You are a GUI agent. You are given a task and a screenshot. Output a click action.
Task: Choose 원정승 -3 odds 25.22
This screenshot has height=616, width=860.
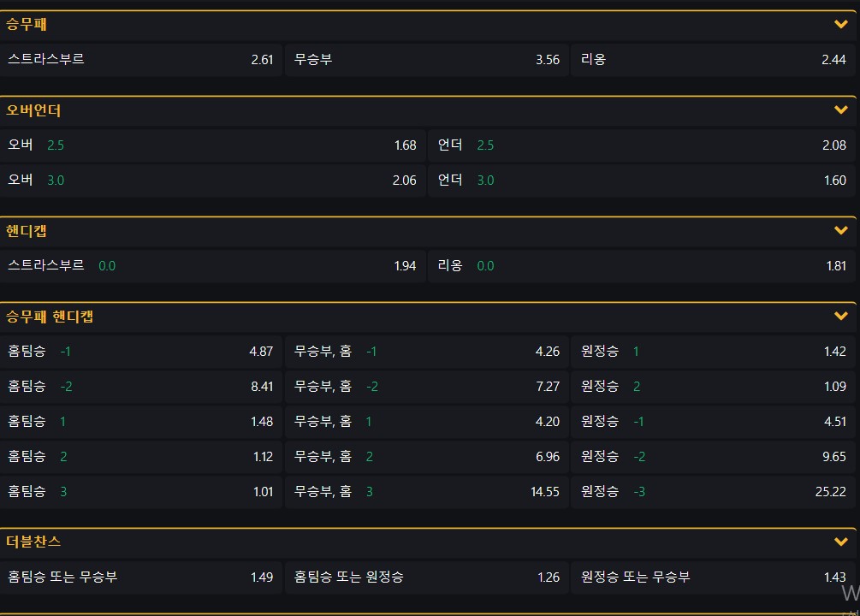pyautogui.click(x=713, y=492)
